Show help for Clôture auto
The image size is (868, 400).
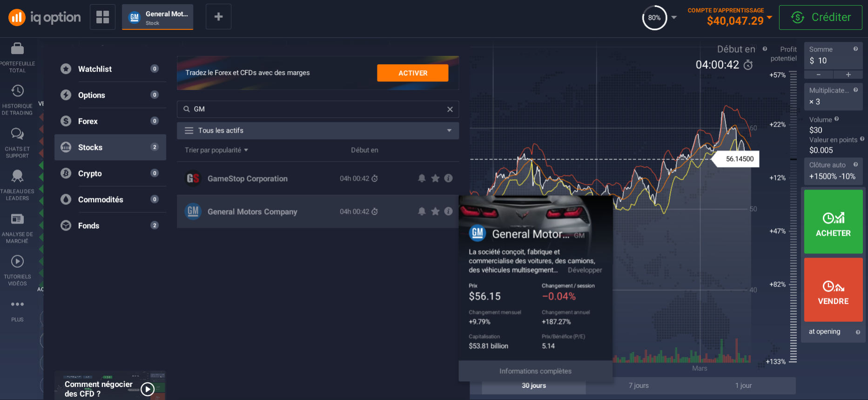(855, 164)
